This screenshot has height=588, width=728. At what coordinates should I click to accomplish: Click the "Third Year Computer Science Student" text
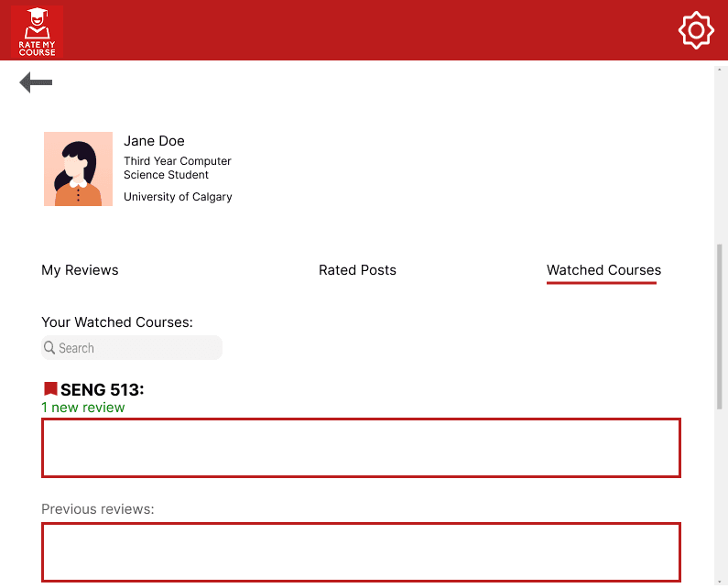177,168
